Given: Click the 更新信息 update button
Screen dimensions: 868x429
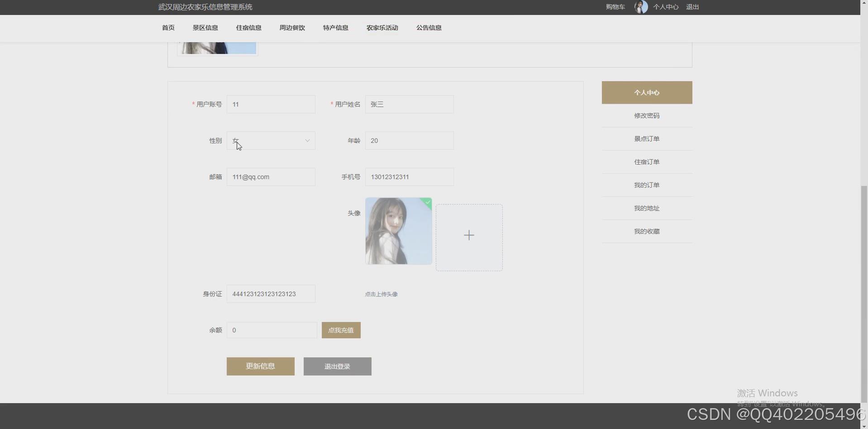Looking at the screenshot, I should pyautogui.click(x=260, y=366).
